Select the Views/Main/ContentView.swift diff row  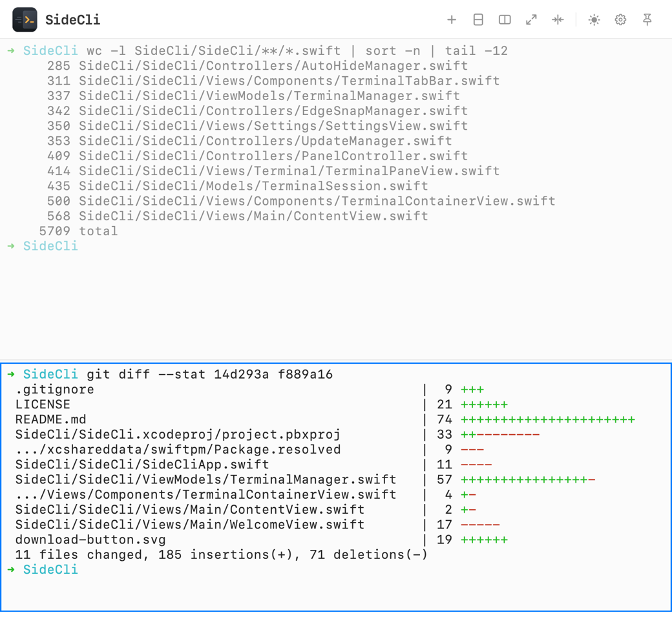click(246, 510)
